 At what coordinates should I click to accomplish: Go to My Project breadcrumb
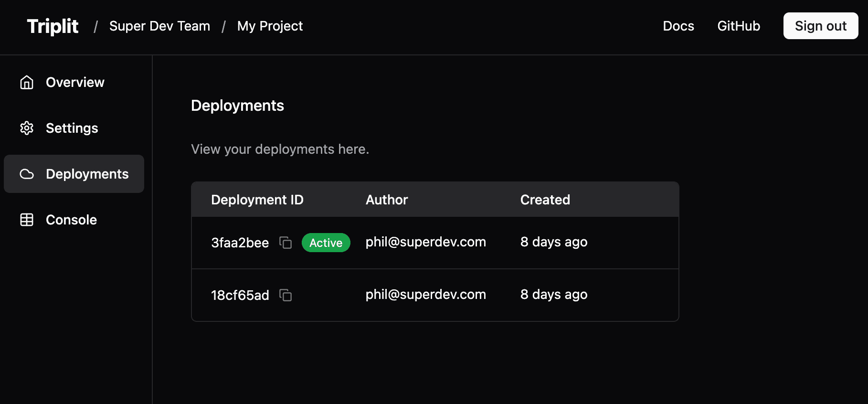[x=270, y=26]
